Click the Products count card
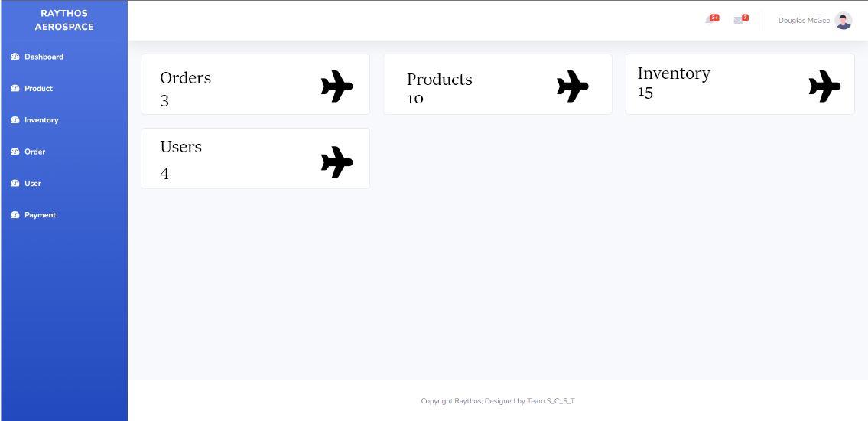Viewport: 868px width, 421px height. click(498, 84)
